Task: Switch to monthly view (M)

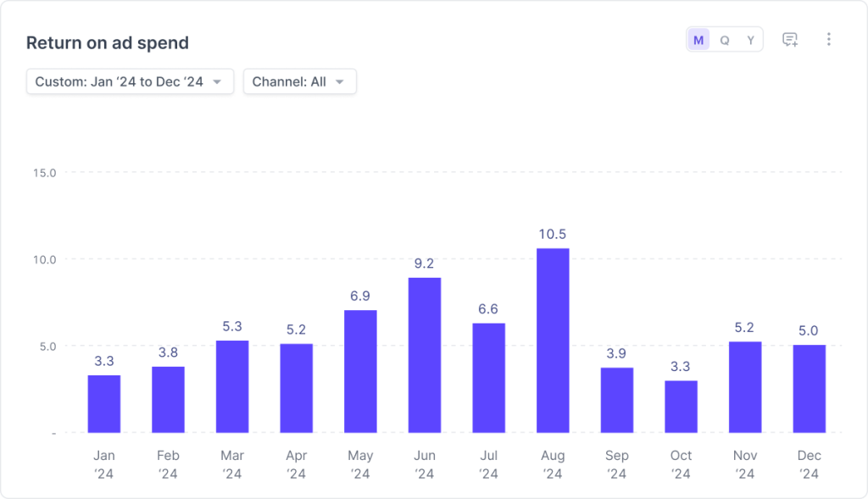Action: [698, 41]
